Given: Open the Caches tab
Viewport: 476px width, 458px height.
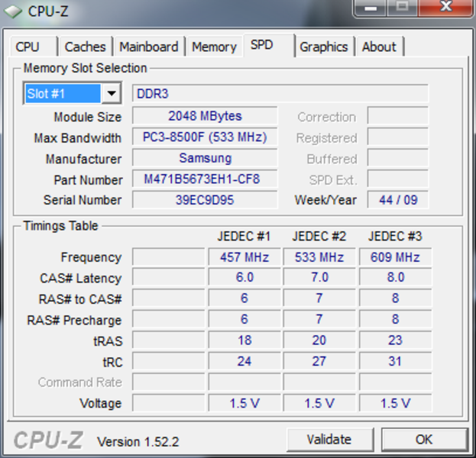Looking at the screenshot, I should pyautogui.click(x=85, y=47).
